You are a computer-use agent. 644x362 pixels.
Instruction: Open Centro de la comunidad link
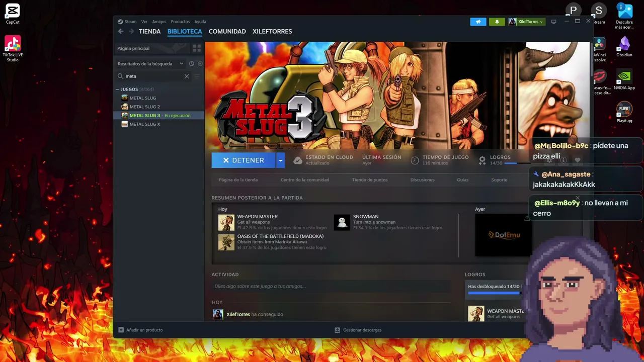(305, 179)
